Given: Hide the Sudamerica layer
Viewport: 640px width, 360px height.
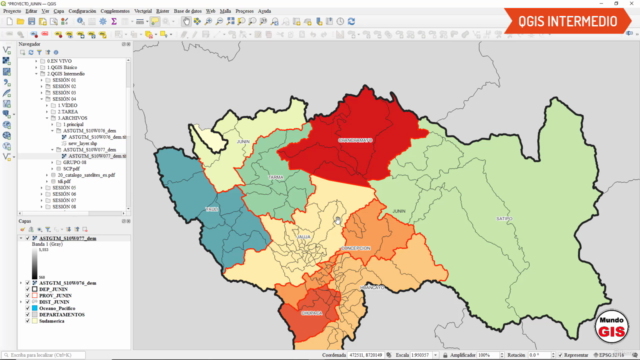Looking at the screenshot, I should [x=28, y=321].
